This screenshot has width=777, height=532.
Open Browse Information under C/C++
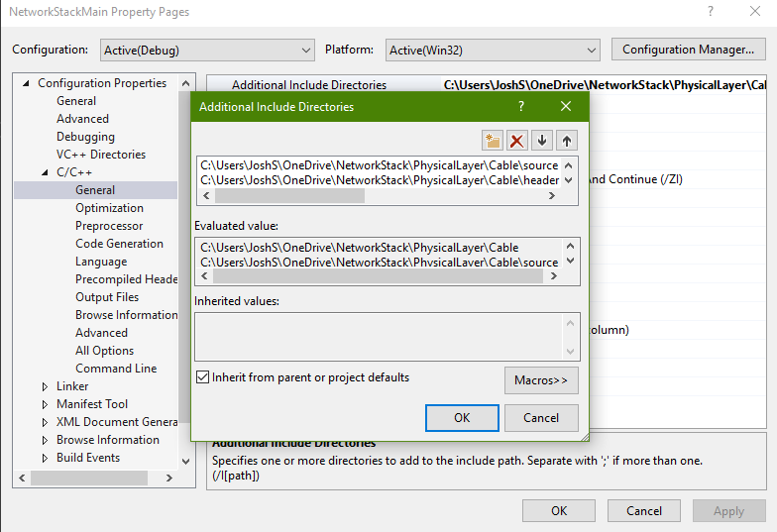point(127,315)
